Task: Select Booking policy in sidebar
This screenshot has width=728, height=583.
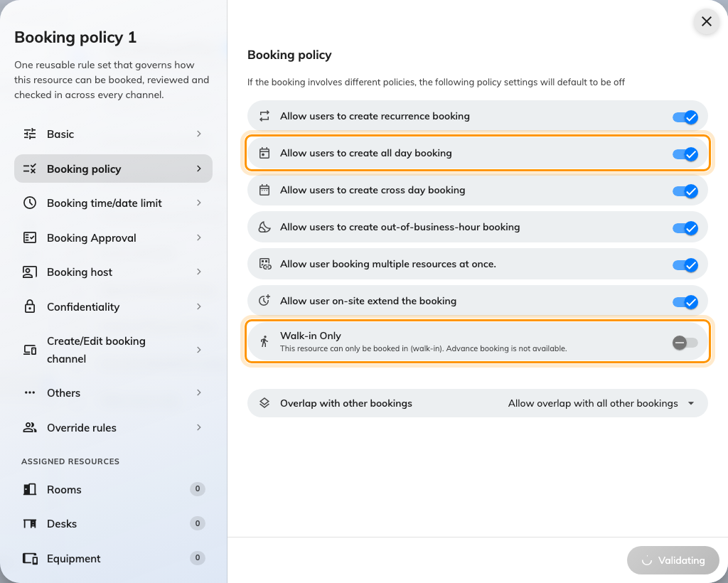Action: coord(113,169)
